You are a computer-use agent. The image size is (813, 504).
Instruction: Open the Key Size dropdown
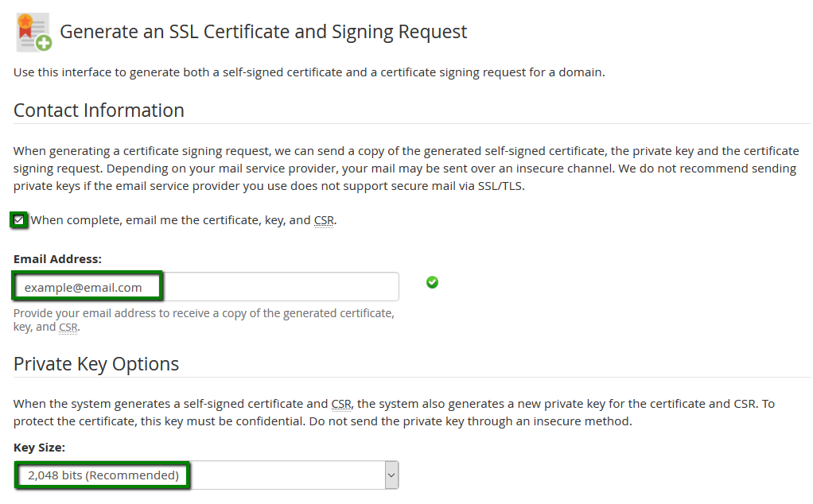(x=206, y=475)
